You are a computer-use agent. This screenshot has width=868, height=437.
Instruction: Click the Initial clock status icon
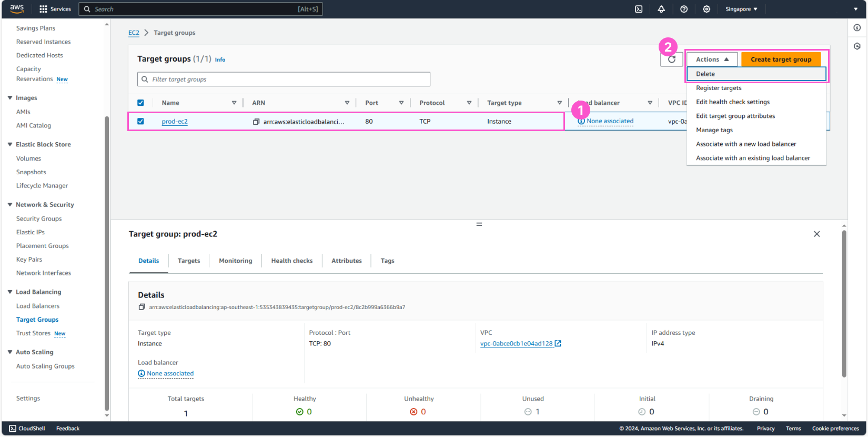click(x=642, y=412)
